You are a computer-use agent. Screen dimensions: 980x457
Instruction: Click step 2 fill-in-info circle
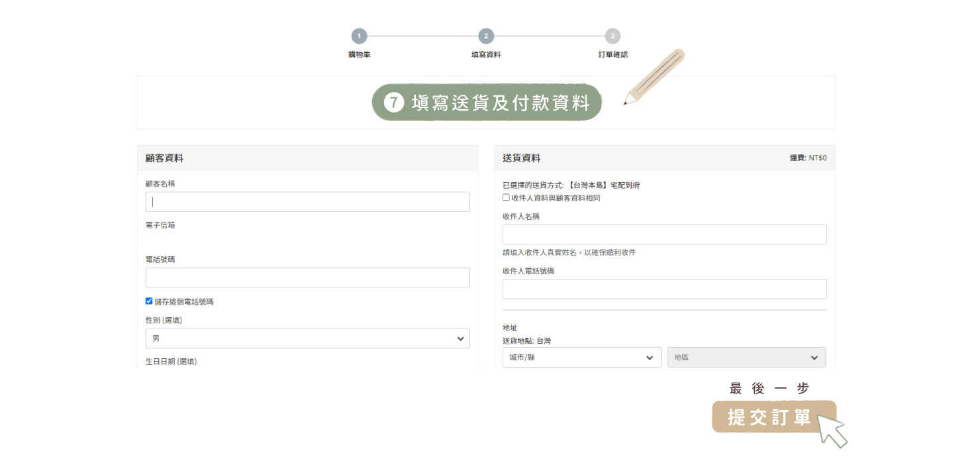click(x=486, y=36)
